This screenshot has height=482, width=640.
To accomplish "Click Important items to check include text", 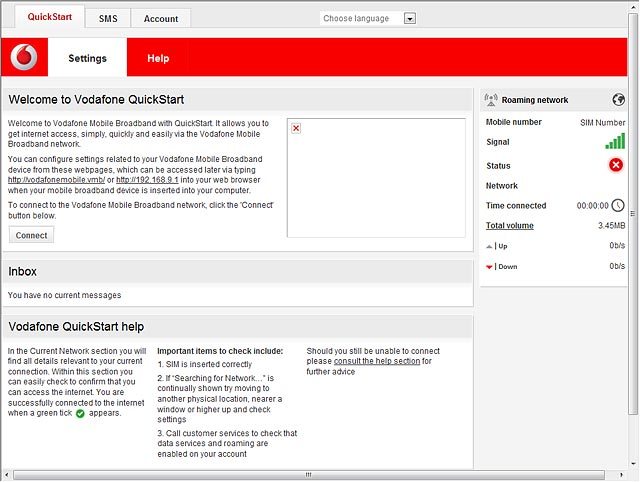I will click(x=220, y=351).
